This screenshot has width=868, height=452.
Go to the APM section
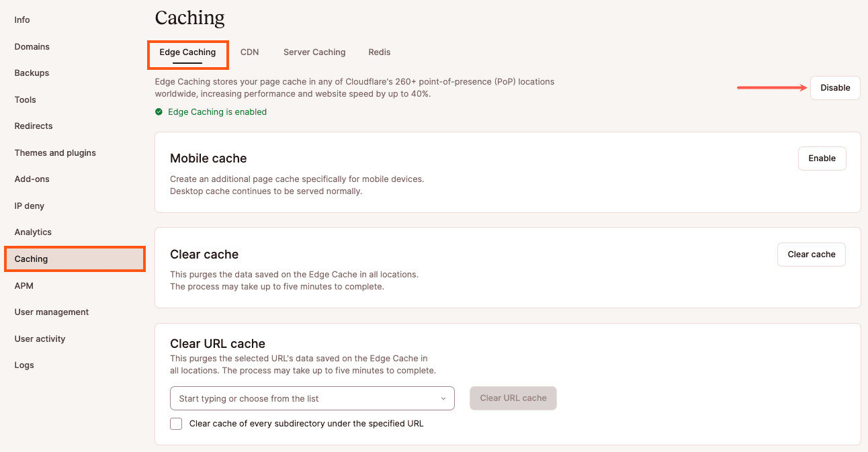tap(24, 285)
